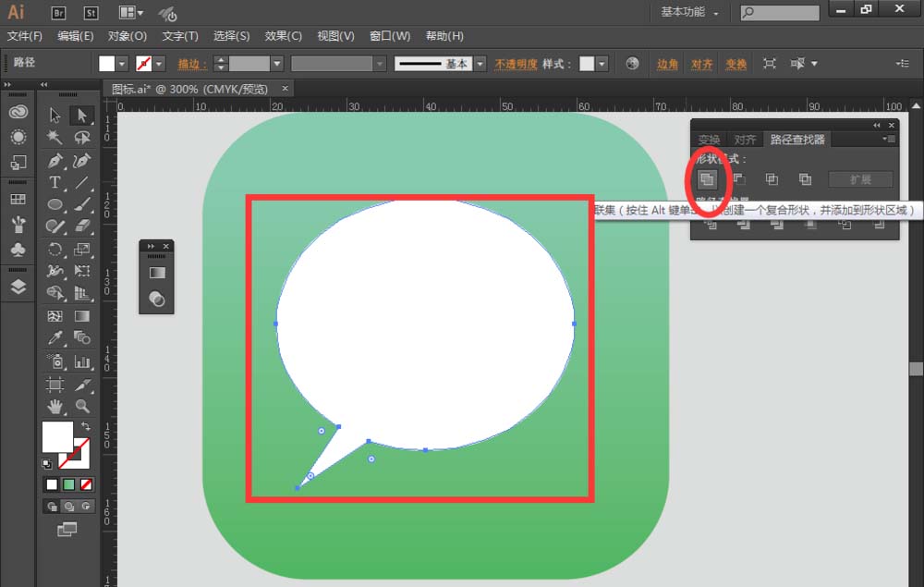Viewport: 924px width, 587px height.
Task: Swap fill and stroke colors
Action: 84,428
